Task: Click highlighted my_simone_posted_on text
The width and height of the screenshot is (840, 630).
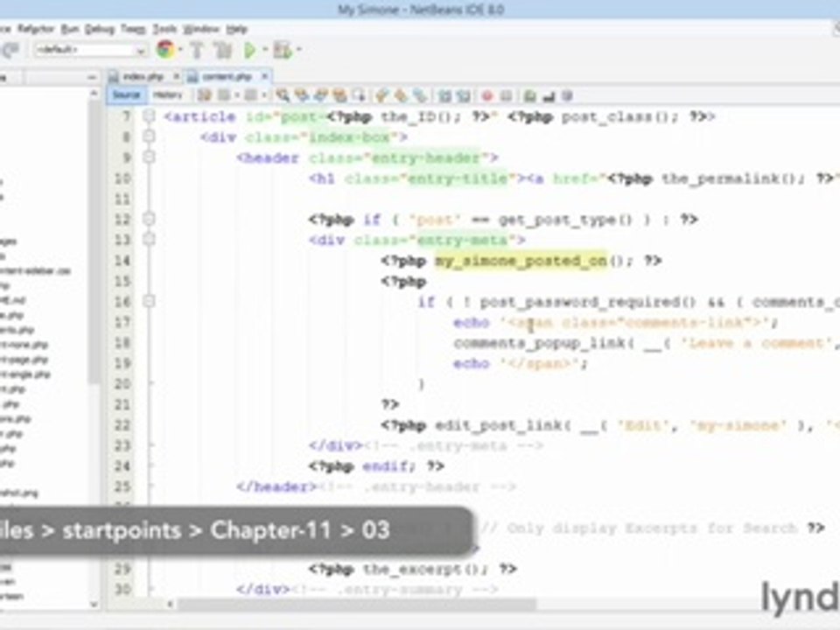Action: 521,261
